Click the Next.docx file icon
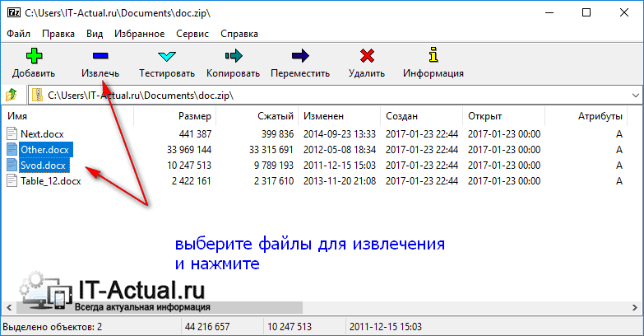This screenshot has width=644, height=336. (12, 133)
